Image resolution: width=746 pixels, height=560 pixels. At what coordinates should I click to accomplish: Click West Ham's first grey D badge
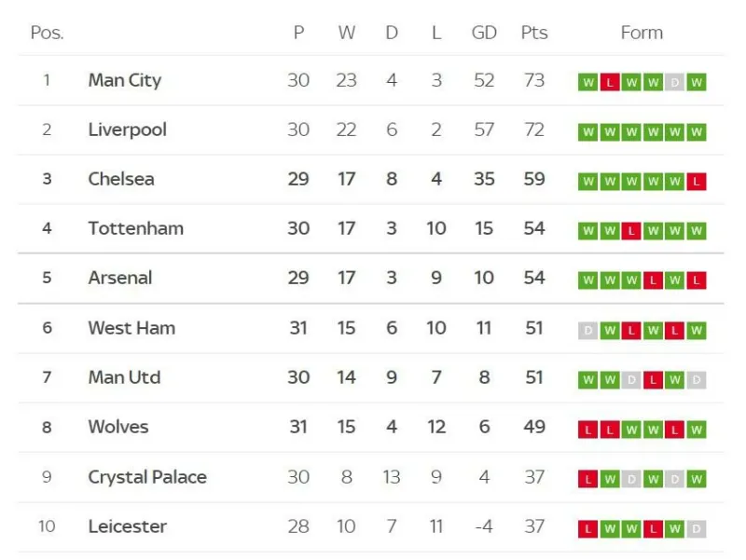pos(588,331)
